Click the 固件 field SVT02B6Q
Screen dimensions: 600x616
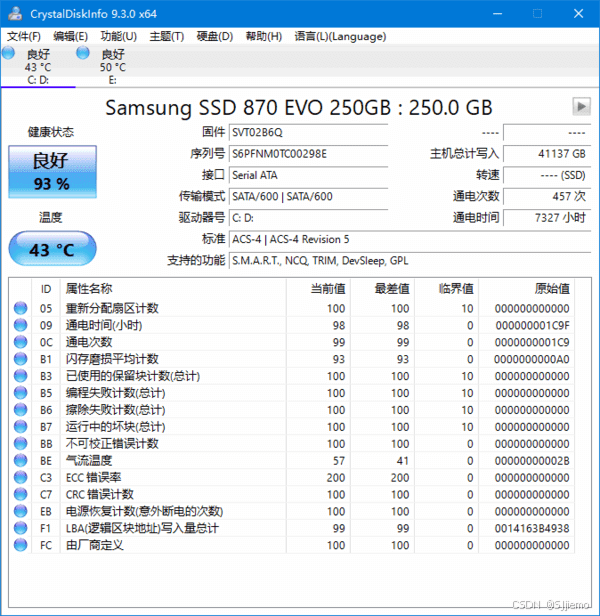308,132
